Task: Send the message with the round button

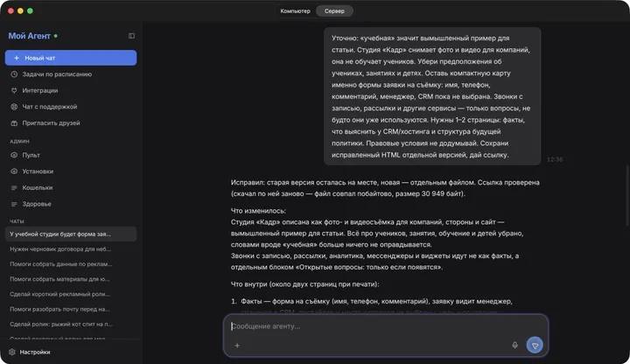Action: tap(535, 345)
